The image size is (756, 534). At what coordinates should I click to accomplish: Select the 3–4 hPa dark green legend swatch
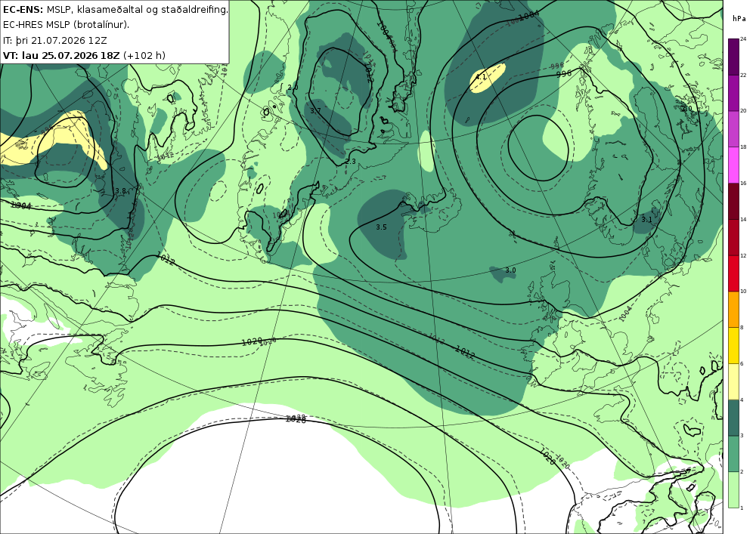[733, 418]
